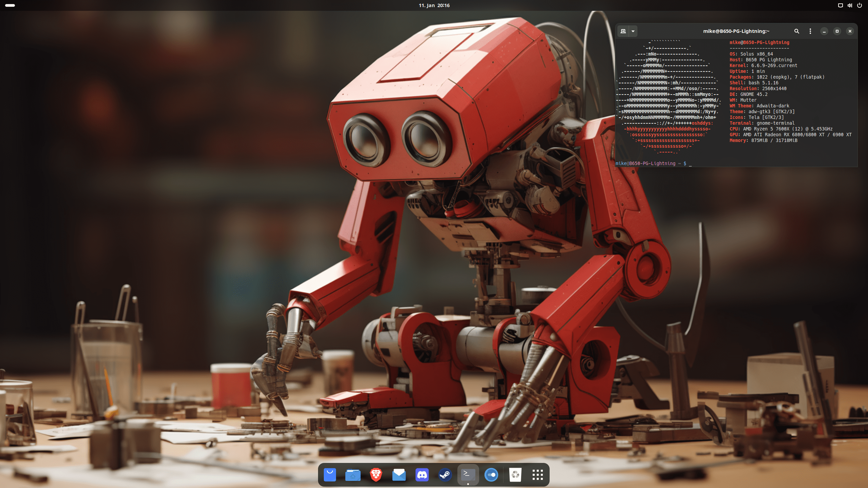Expand the new tab dropdown arrow
The height and width of the screenshot is (488, 868).
coord(633,31)
